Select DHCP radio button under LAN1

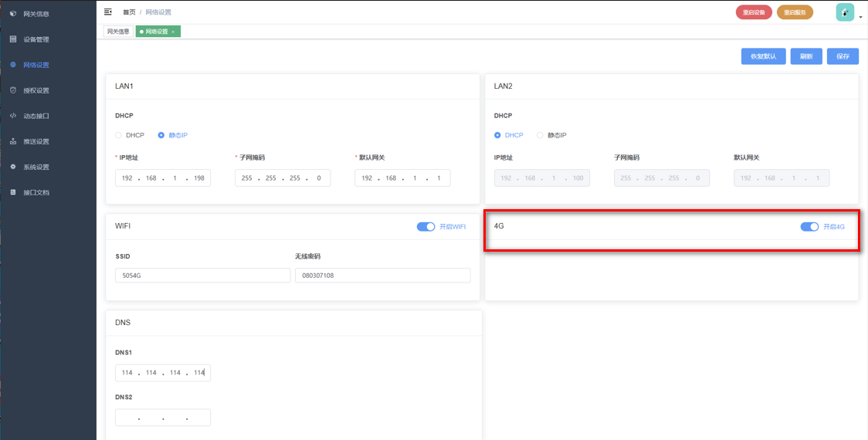click(119, 135)
